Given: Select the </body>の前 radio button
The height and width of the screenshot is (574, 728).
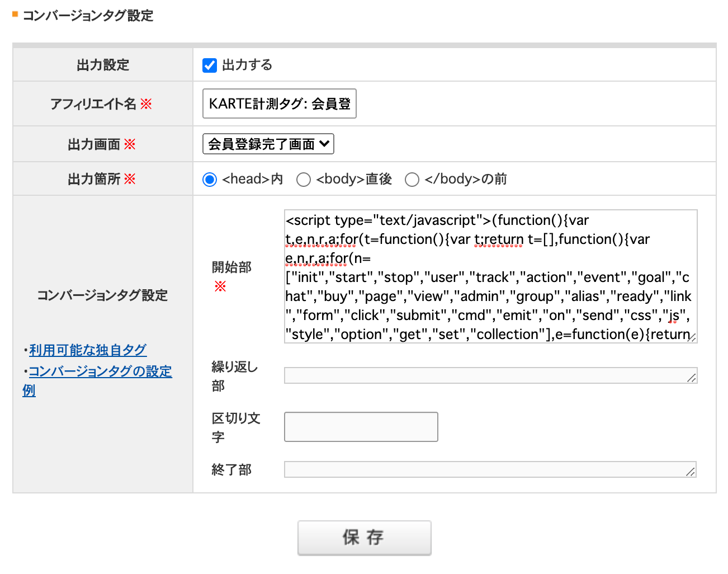Looking at the screenshot, I should [x=412, y=180].
